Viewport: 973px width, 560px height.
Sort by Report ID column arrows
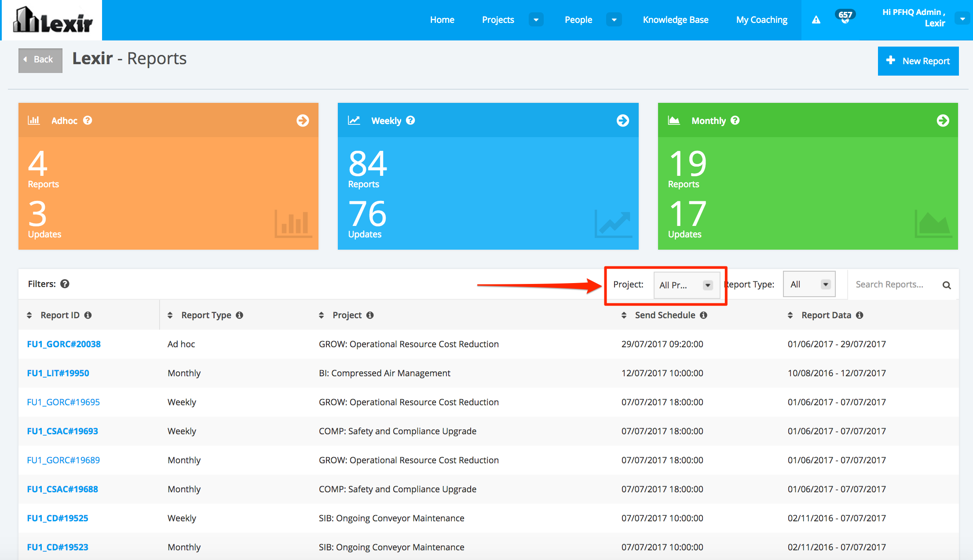(x=29, y=315)
